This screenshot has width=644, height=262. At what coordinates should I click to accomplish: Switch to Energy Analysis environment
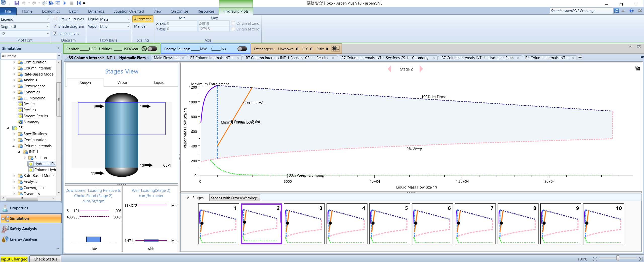(31, 239)
